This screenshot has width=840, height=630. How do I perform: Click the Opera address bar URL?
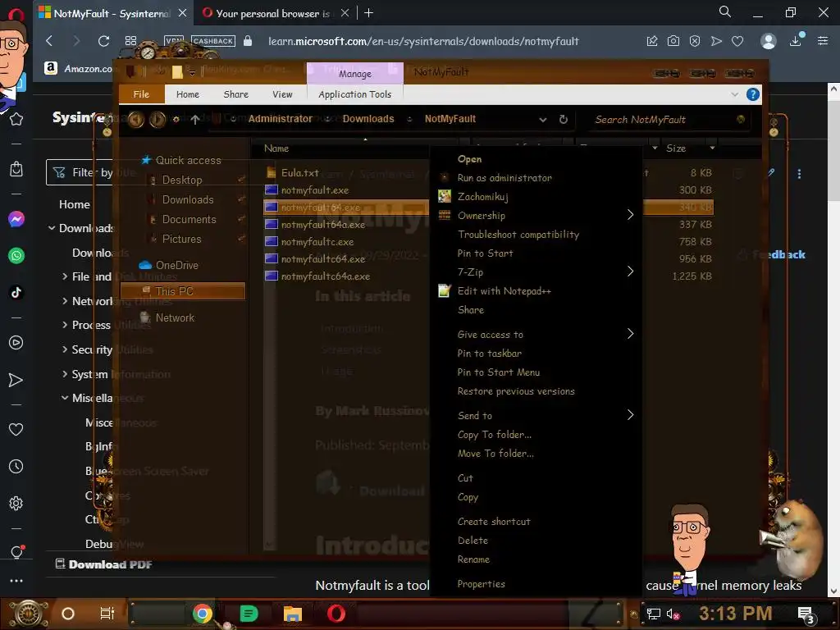point(423,41)
